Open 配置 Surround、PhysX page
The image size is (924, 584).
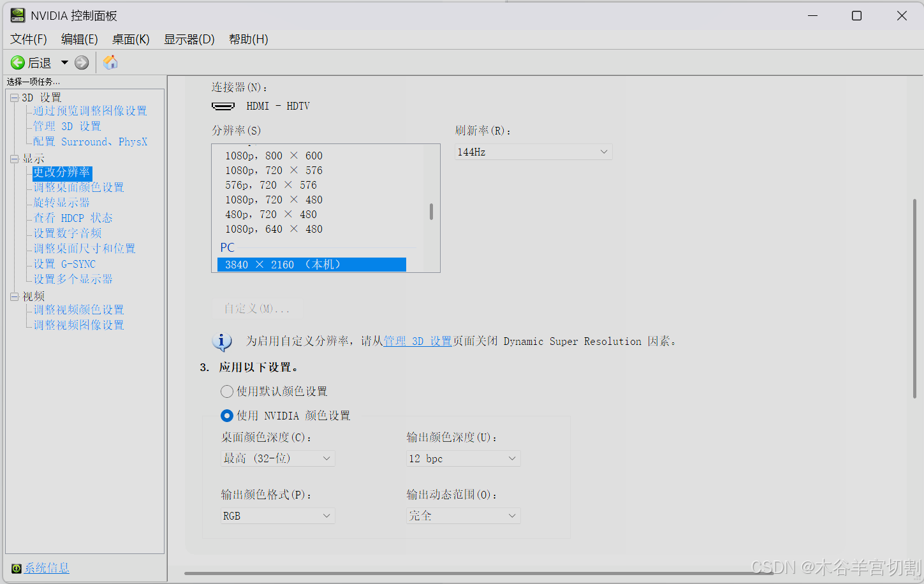(90, 142)
